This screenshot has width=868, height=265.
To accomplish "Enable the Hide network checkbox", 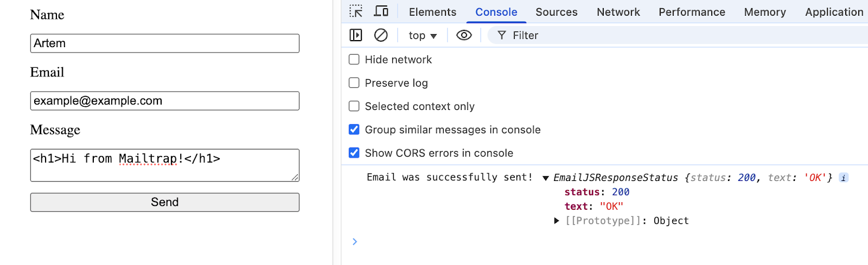I will tap(354, 60).
